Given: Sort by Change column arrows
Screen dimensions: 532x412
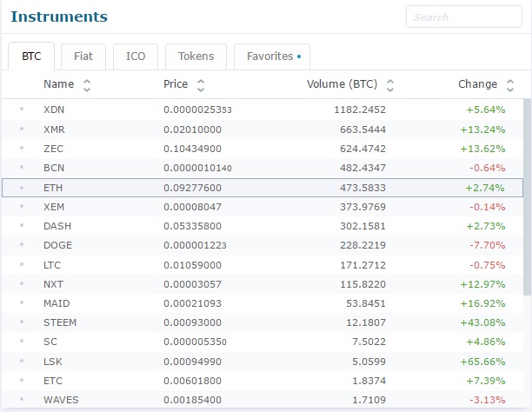Looking at the screenshot, I should click(x=510, y=85).
